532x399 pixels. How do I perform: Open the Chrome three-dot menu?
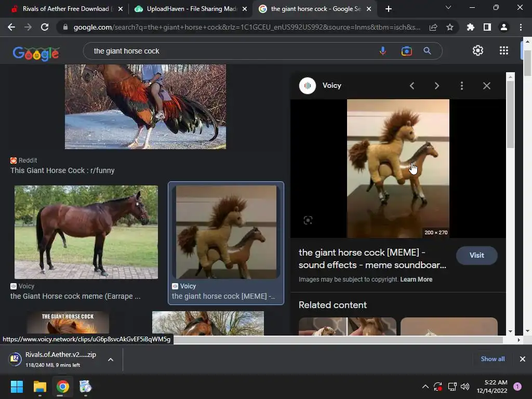521,27
